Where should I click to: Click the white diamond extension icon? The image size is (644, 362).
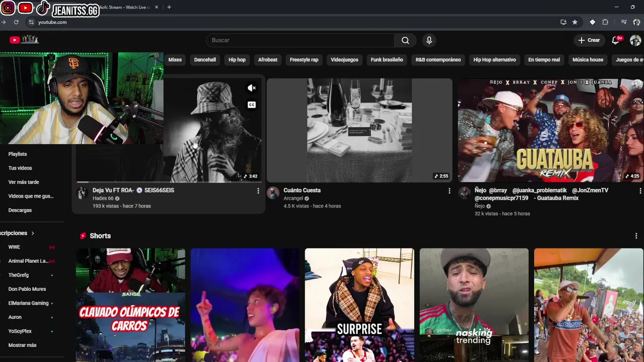592,22
